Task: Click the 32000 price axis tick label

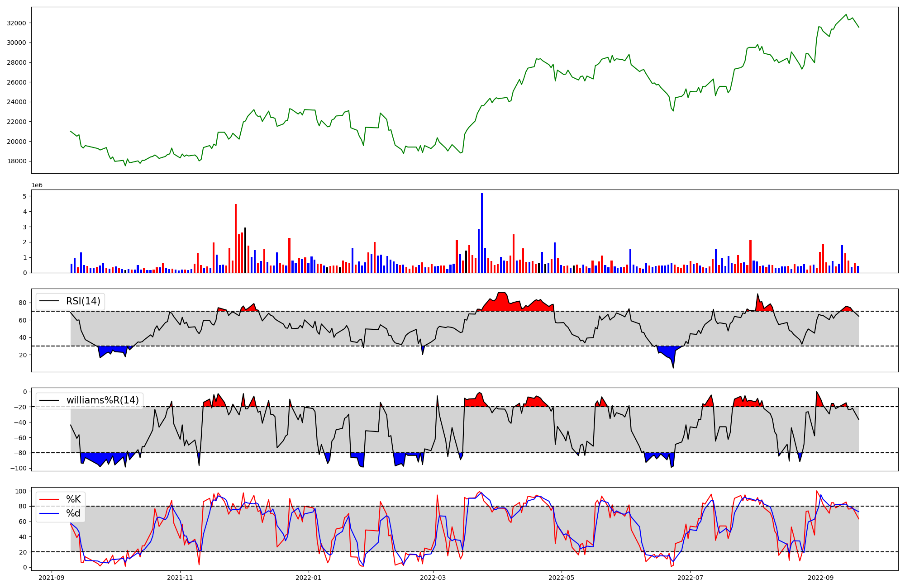Action: point(16,23)
